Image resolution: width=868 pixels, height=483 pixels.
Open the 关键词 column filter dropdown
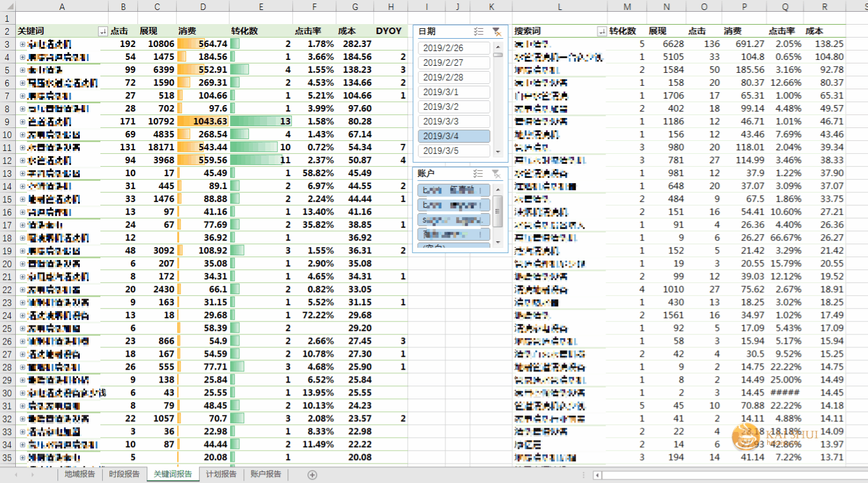[103, 32]
